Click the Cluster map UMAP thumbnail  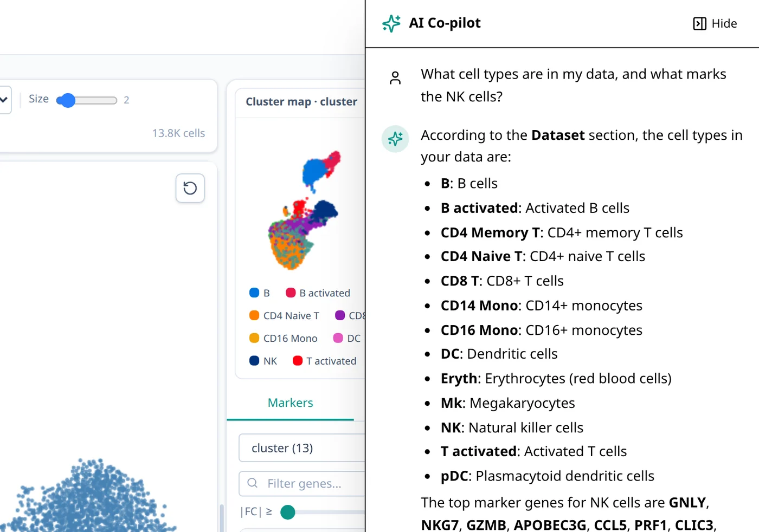[304, 210]
